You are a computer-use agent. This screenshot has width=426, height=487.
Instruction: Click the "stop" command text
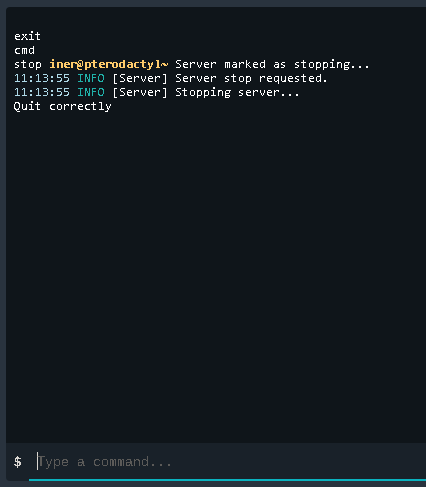[28, 64]
